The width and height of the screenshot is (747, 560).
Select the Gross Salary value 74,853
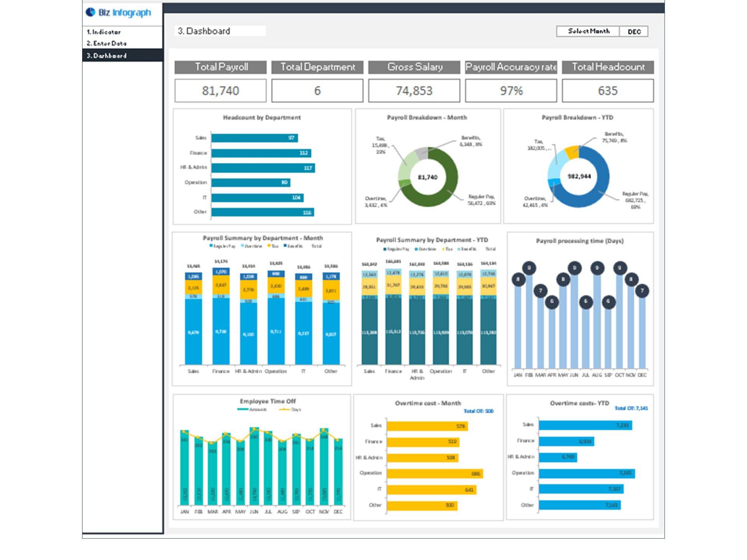[414, 91]
